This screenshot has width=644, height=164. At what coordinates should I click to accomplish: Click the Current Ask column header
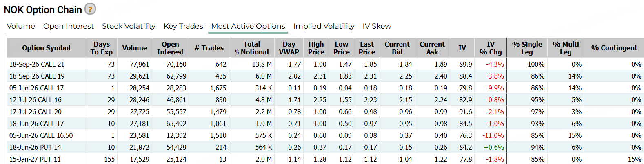tap(432, 48)
